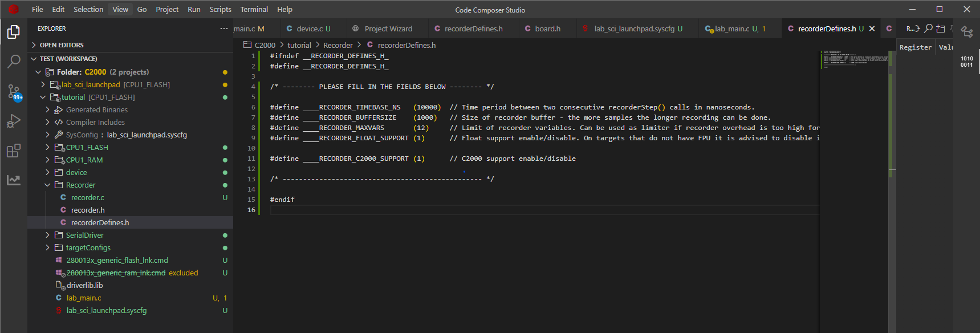Open the Scripts menu
Viewport: 980px width, 333px height.
(x=220, y=10)
